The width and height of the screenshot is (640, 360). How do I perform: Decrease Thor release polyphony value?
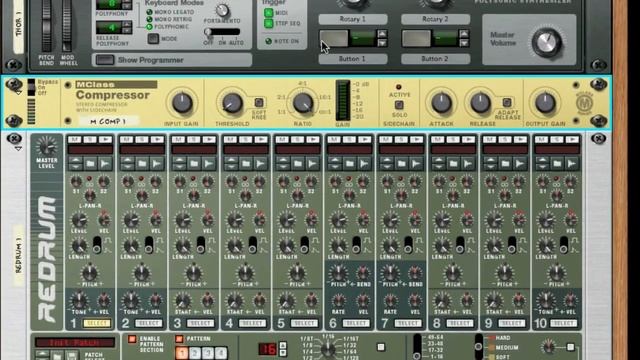(x=127, y=31)
